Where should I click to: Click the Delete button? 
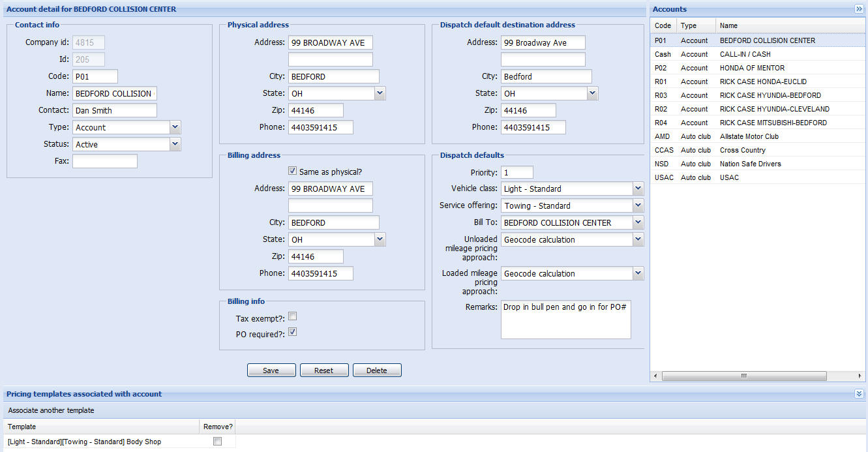click(x=377, y=370)
